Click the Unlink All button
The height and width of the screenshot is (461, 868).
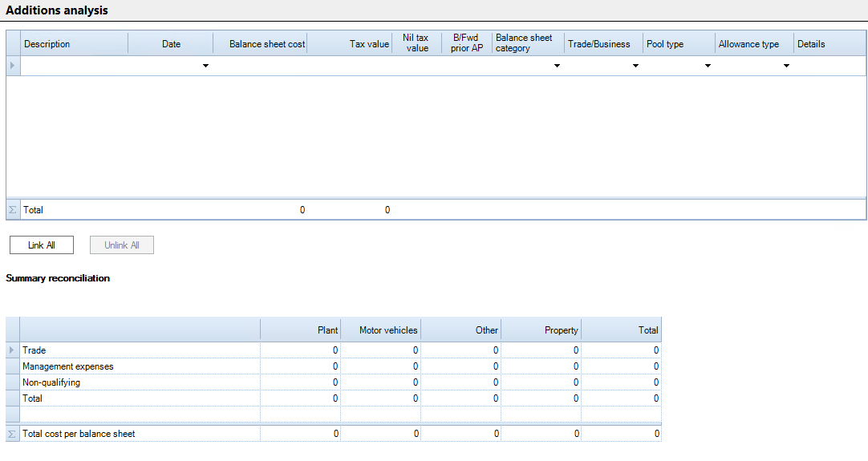coord(122,245)
